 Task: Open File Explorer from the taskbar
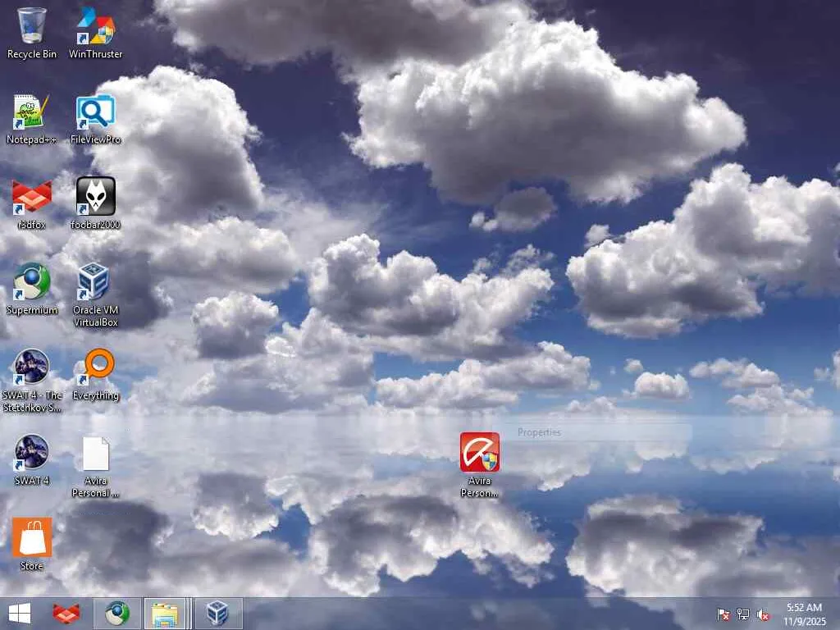pyautogui.click(x=165, y=614)
